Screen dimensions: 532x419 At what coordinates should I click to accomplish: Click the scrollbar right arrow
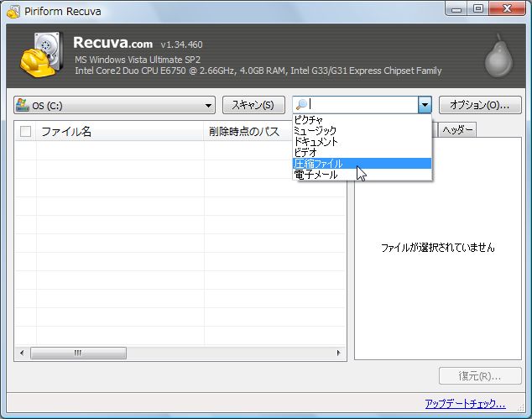coord(338,353)
